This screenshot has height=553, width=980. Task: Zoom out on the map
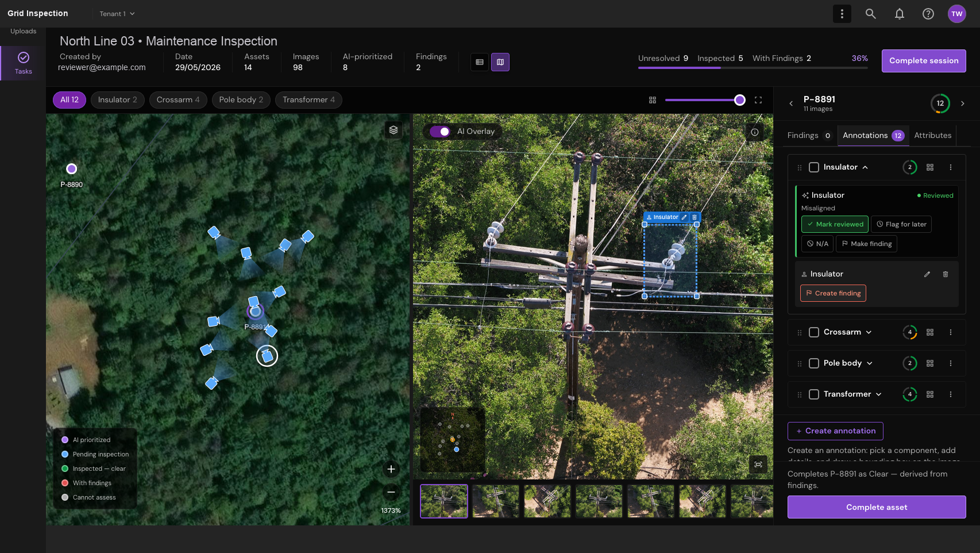point(391,492)
